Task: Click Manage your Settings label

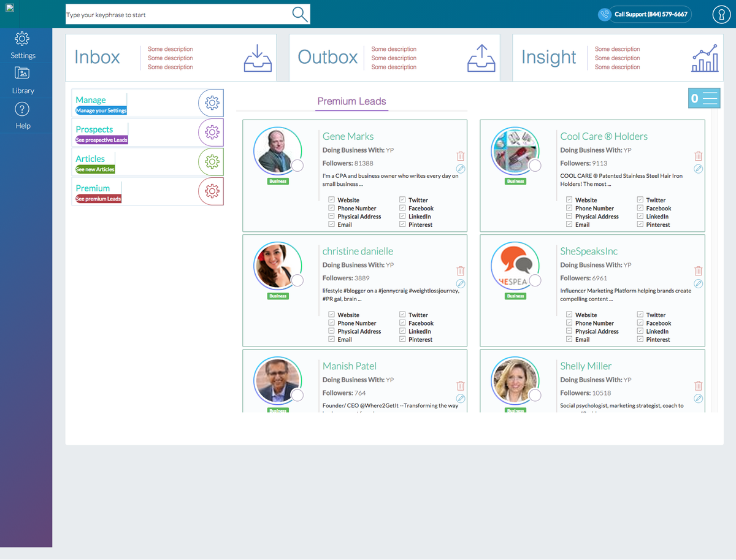Action: coord(101,111)
